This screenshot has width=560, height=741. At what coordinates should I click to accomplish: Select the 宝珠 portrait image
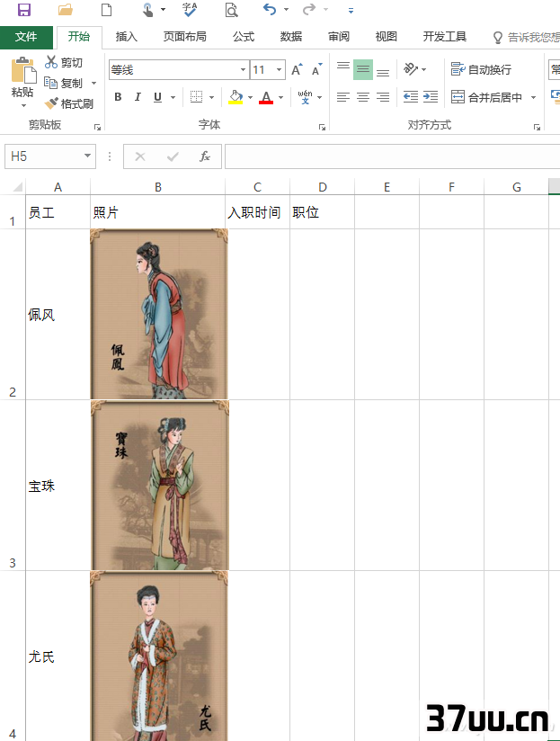pyautogui.click(x=160, y=486)
